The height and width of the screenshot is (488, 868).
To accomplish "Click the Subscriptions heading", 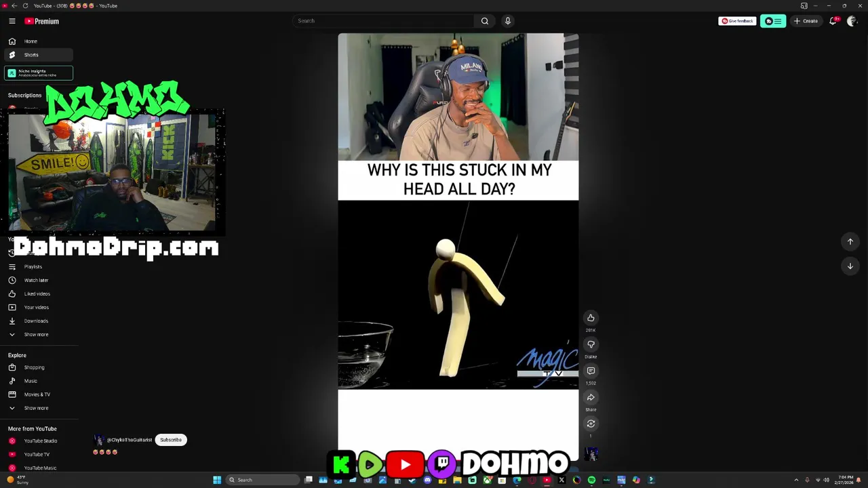I will pos(24,95).
